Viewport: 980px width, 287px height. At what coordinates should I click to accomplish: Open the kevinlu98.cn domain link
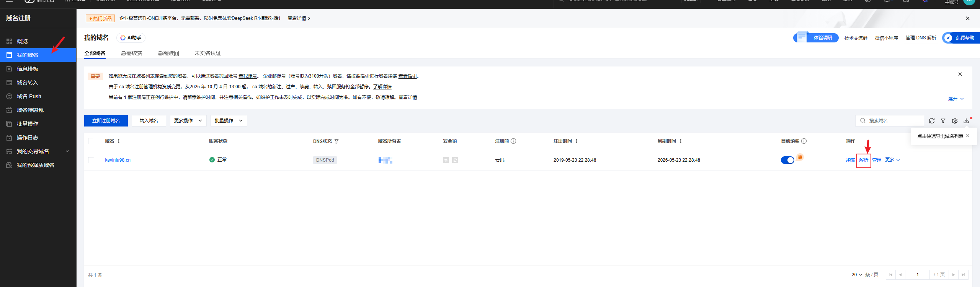[118, 160]
